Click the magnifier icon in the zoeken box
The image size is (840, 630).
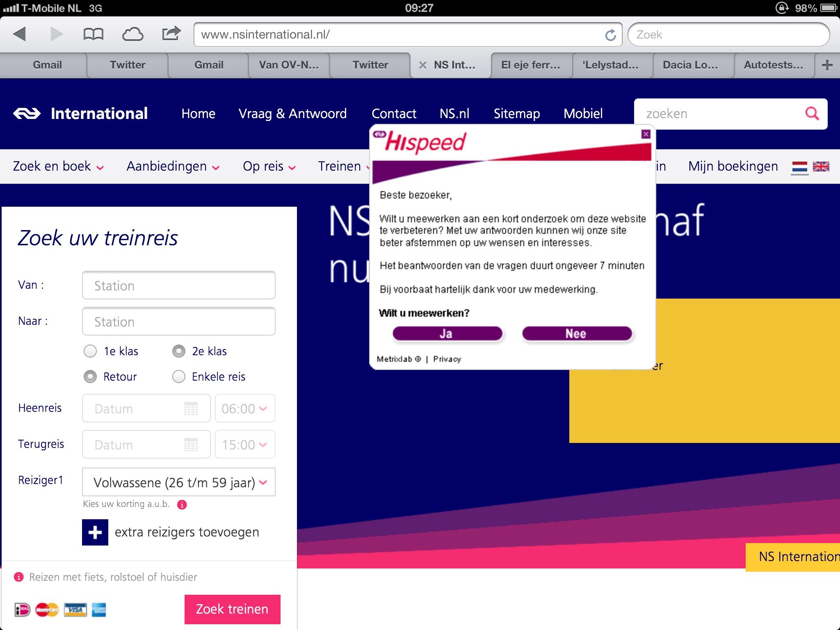click(x=812, y=114)
